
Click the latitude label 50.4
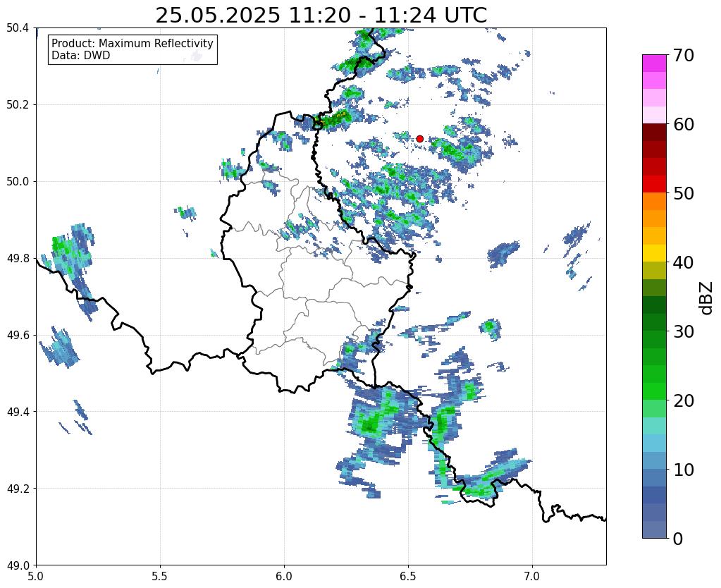coord(18,28)
